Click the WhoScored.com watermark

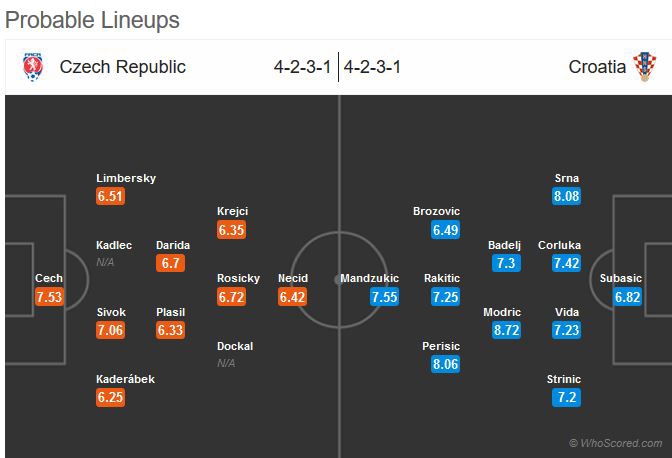point(615,442)
